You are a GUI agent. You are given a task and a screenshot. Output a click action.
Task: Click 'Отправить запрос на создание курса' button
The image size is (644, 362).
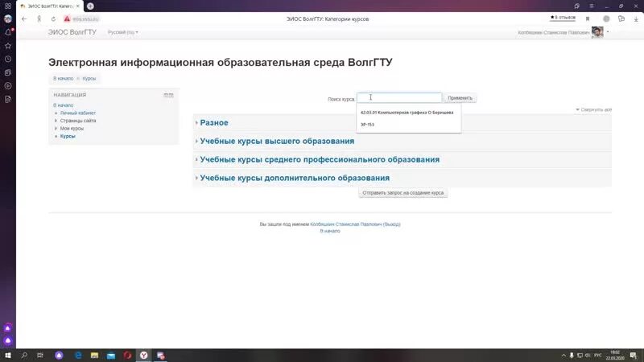pos(403,193)
